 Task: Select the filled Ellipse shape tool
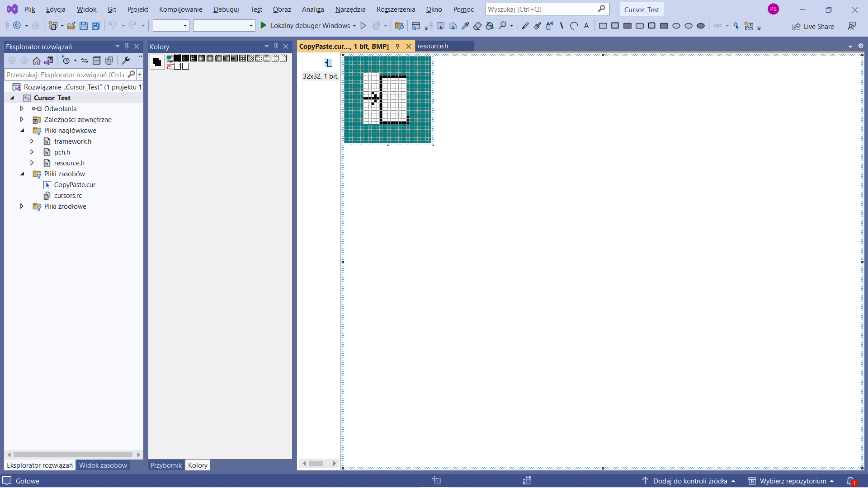pyautogui.click(x=701, y=26)
